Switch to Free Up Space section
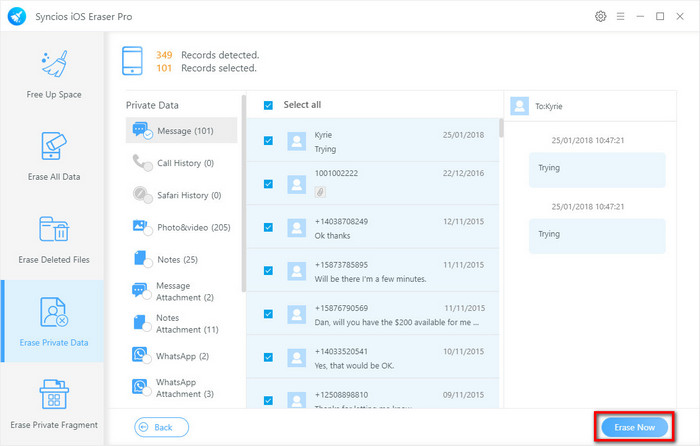The width and height of the screenshot is (700, 446). point(54,95)
